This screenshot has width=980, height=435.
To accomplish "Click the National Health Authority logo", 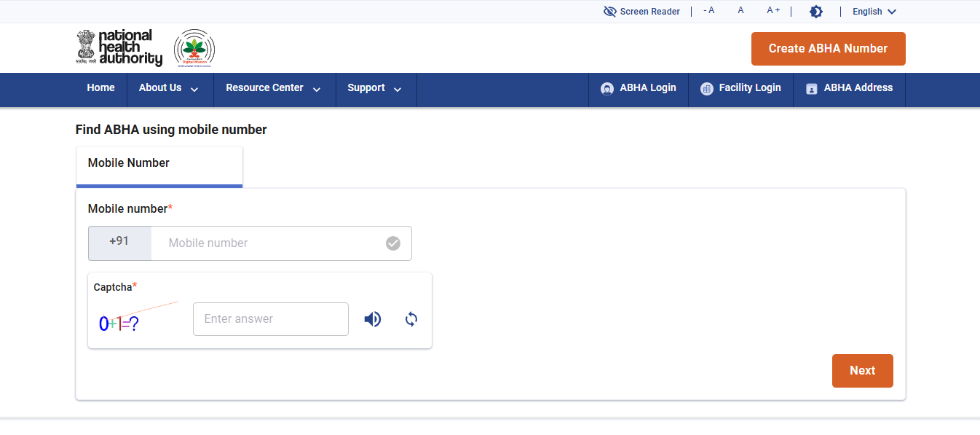I will point(119,48).
